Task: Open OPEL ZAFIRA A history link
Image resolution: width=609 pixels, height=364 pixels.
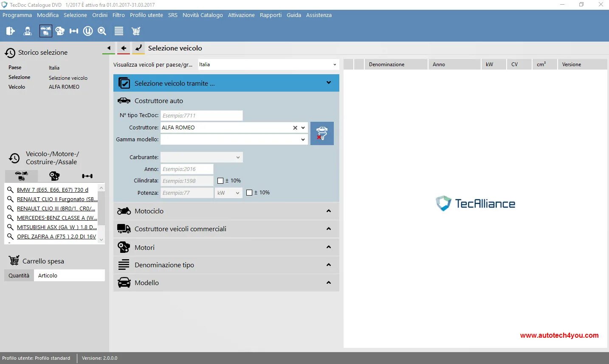Action: (56, 236)
